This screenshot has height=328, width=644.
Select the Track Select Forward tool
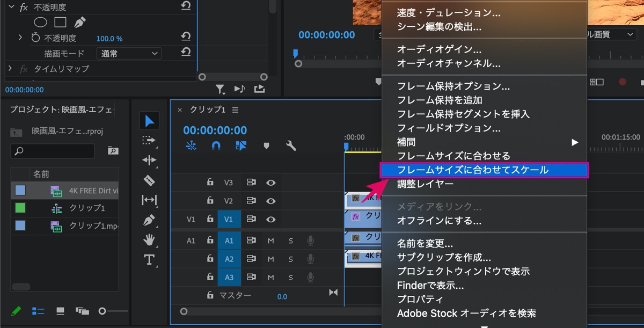[149, 140]
